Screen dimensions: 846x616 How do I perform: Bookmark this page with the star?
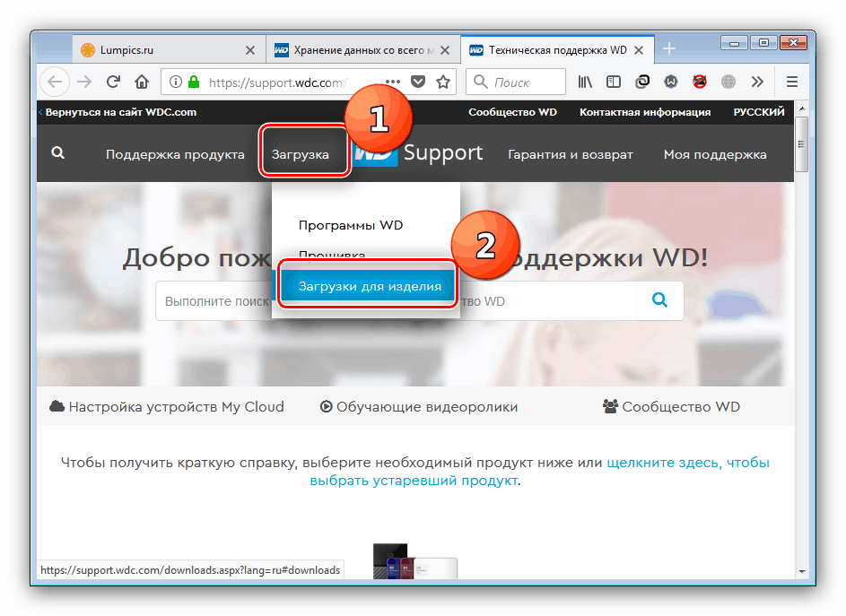443,82
